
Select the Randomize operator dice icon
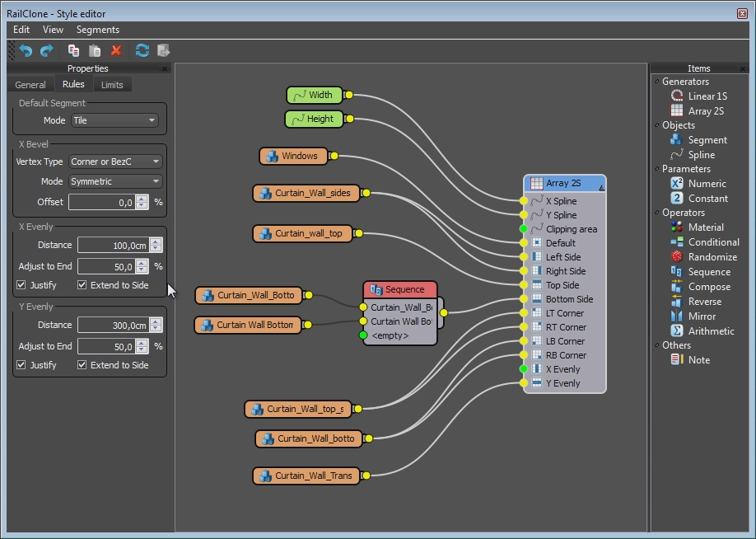(x=677, y=256)
